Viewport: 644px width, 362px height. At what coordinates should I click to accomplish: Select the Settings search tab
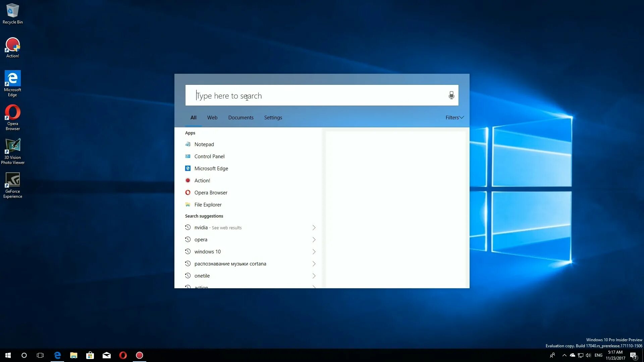273,118
